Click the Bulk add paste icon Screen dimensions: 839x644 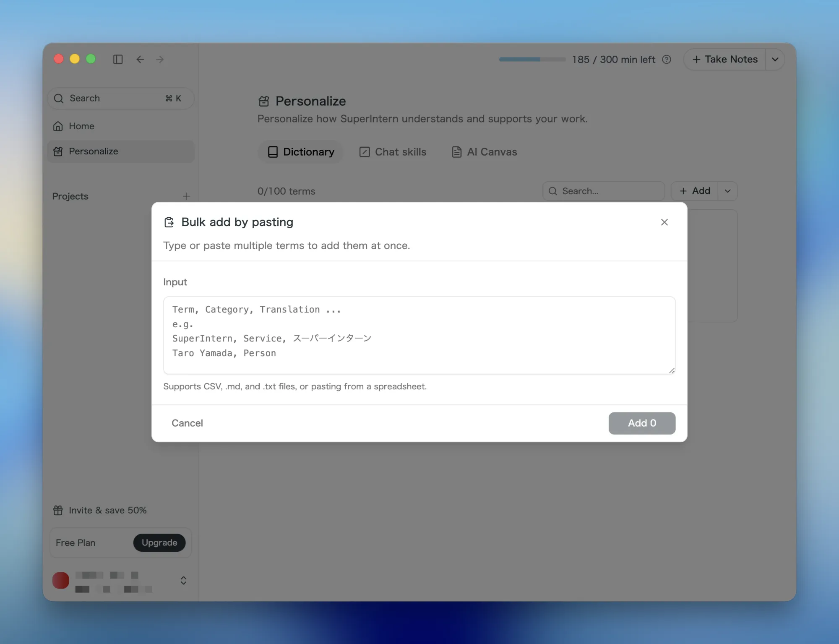pyautogui.click(x=169, y=222)
